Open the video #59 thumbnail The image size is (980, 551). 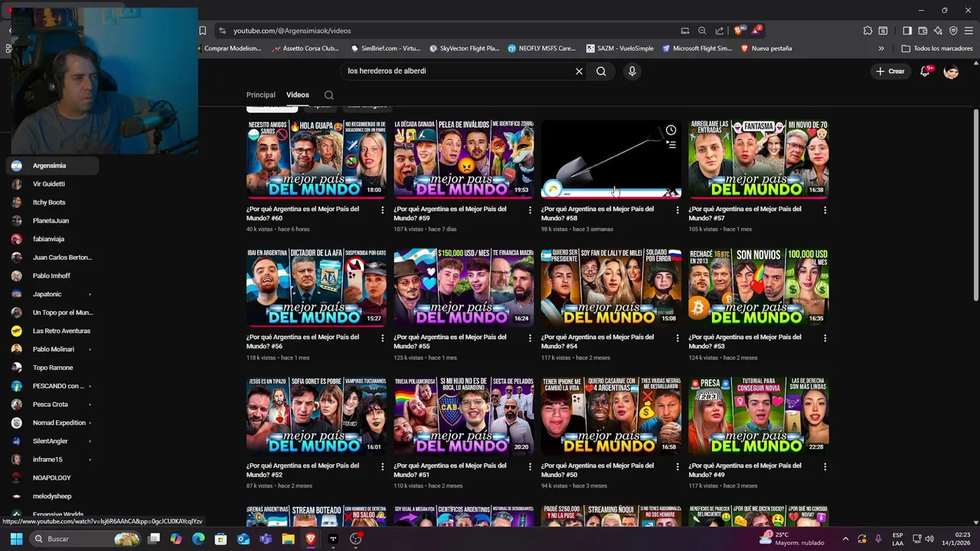(464, 158)
